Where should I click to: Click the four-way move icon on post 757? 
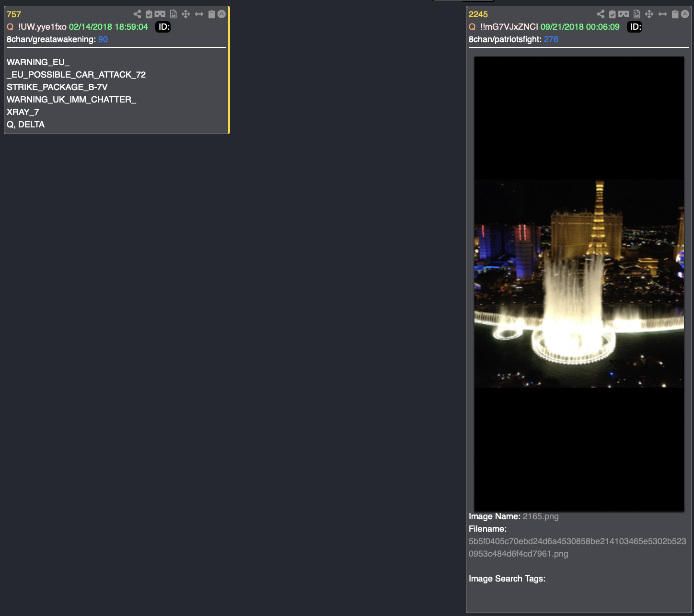(x=186, y=14)
